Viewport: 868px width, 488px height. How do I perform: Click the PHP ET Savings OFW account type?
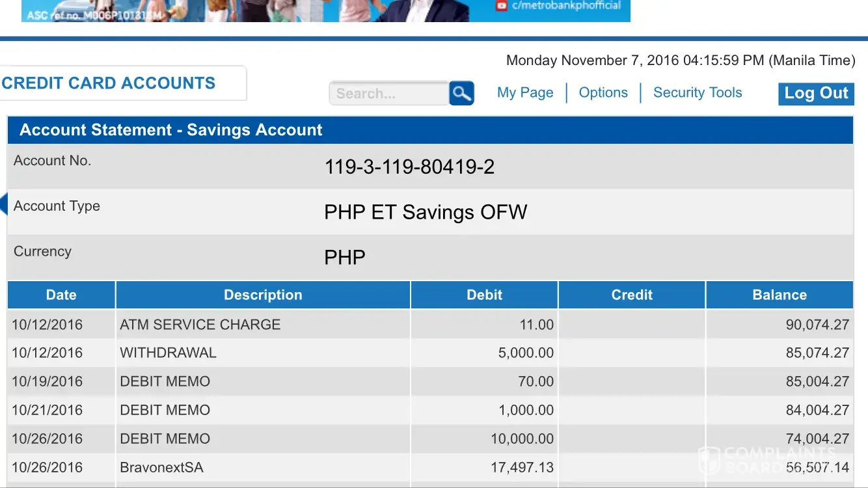[426, 213]
